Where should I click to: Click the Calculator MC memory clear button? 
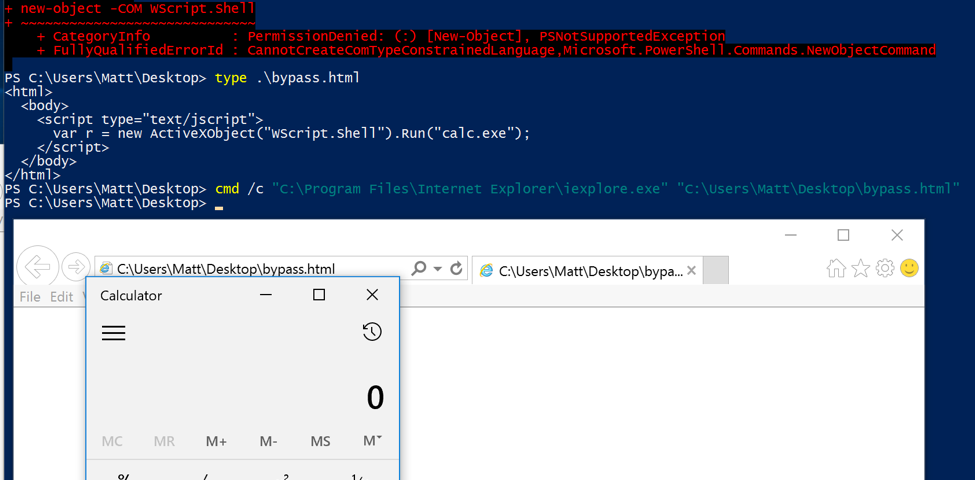(x=112, y=441)
